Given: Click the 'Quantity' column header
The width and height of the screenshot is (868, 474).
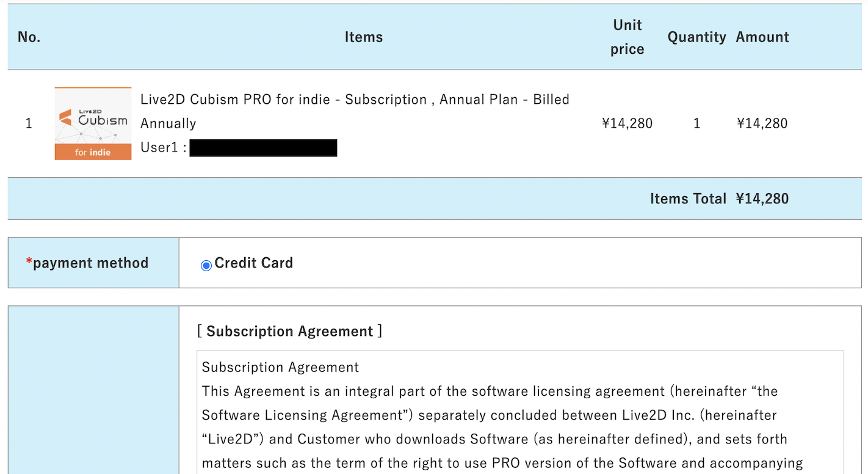Looking at the screenshot, I should (696, 37).
